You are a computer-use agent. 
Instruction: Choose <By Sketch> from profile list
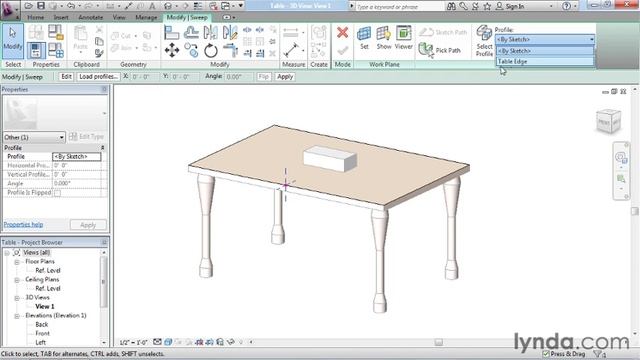[x=545, y=51]
